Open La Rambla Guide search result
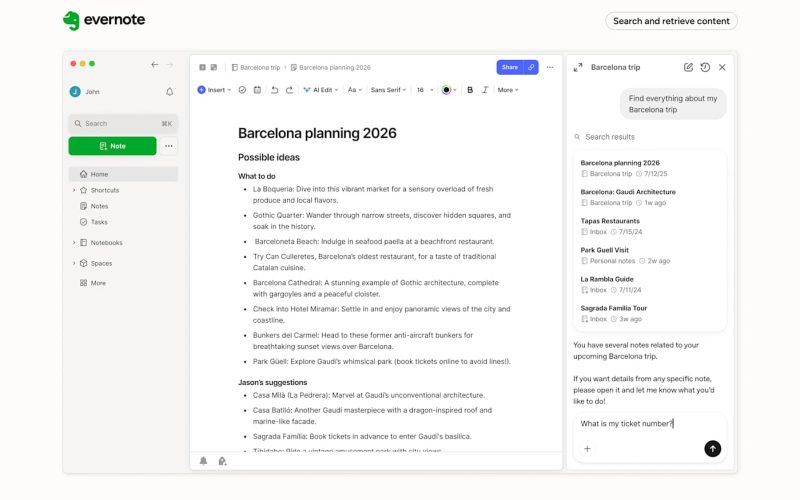Viewport: 800px width, 500px height. tap(649, 284)
